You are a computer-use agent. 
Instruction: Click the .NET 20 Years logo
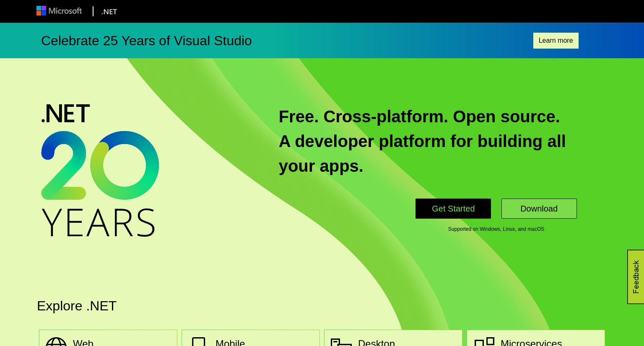(100, 170)
